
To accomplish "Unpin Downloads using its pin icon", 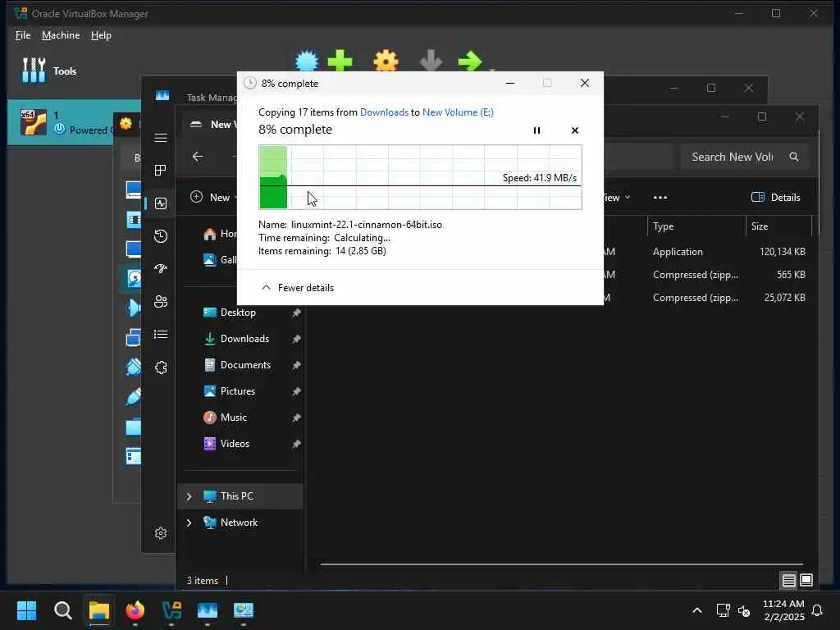I will pyautogui.click(x=296, y=339).
